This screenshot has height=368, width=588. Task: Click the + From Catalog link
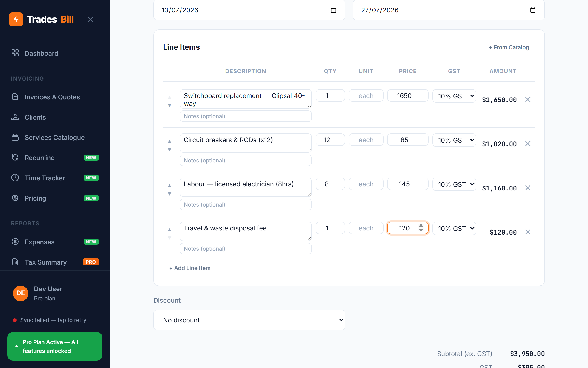[x=509, y=47]
